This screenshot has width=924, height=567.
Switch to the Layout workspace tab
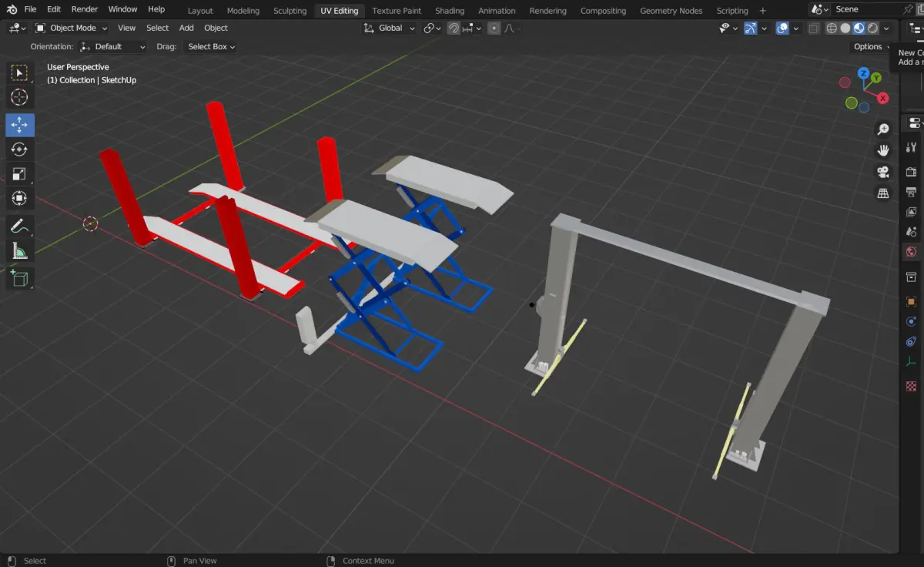tap(200, 11)
